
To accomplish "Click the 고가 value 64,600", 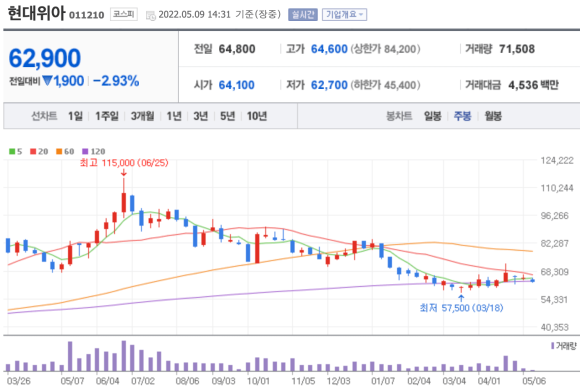I will 329,49.
